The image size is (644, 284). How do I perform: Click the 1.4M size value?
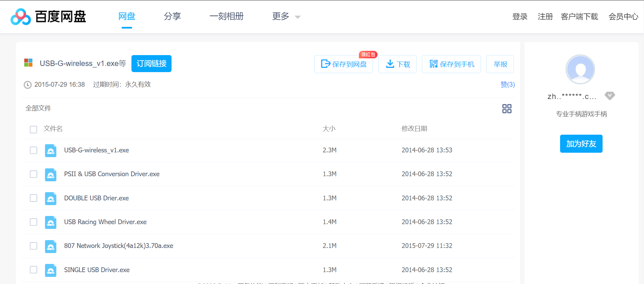click(x=329, y=222)
